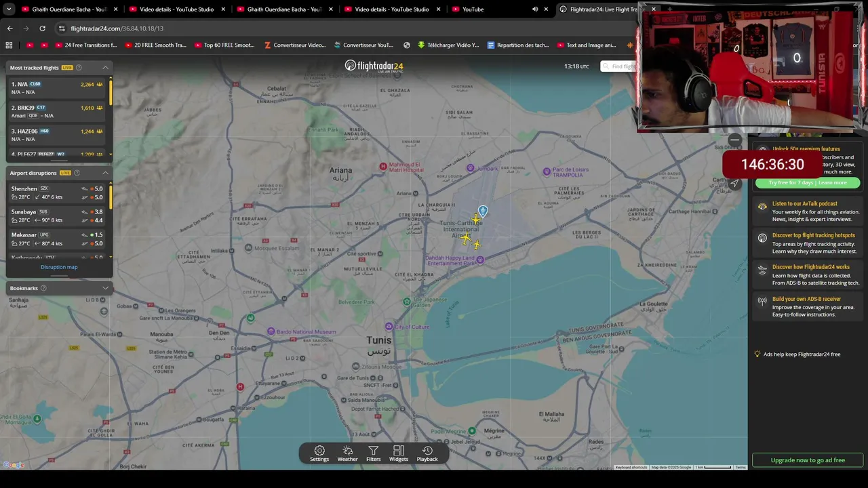The image size is (868, 488).
Task: Open the 20 FREE Smooth Tra... bookmark
Action: click(x=155, y=45)
